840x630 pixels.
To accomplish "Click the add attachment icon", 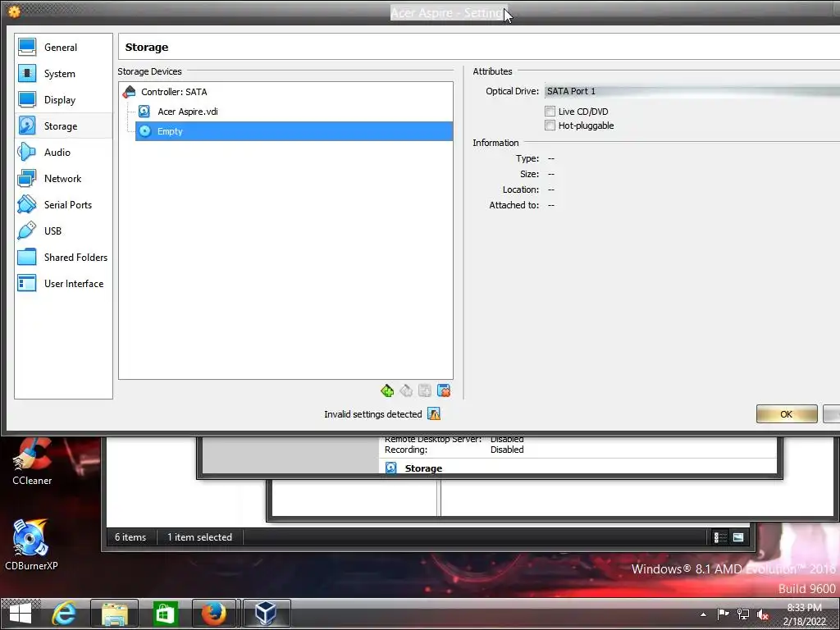I will pos(425,390).
